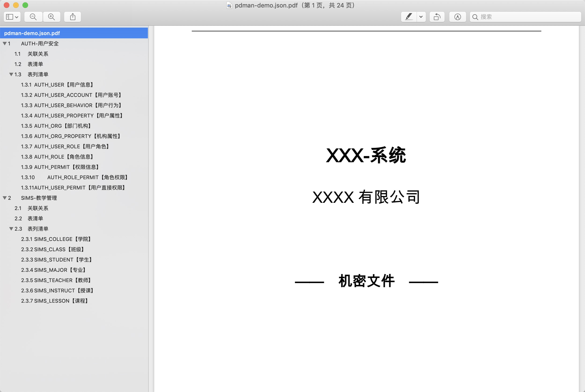The width and height of the screenshot is (585, 392).
Task: Open 1.3 表列清单 section
Action: point(31,74)
